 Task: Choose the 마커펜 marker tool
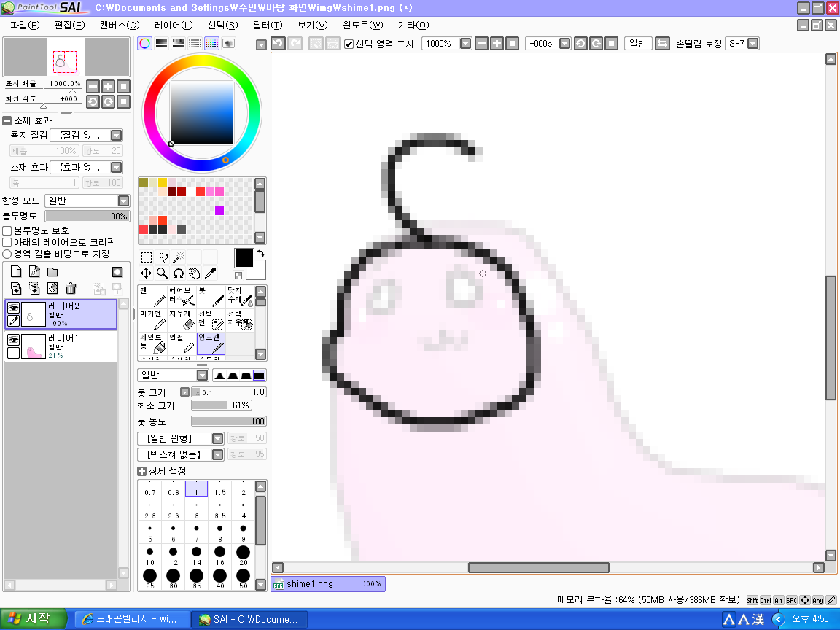pyautogui.click(x=152, y=320)
